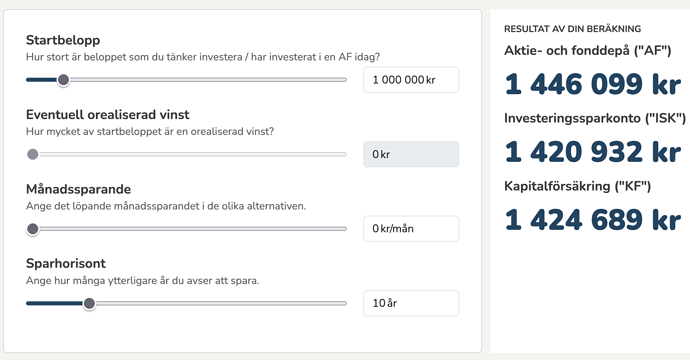Click the Startbelopp slider handle
The width and height of the screenshot is (690, 360).
(x=63, y=80)
